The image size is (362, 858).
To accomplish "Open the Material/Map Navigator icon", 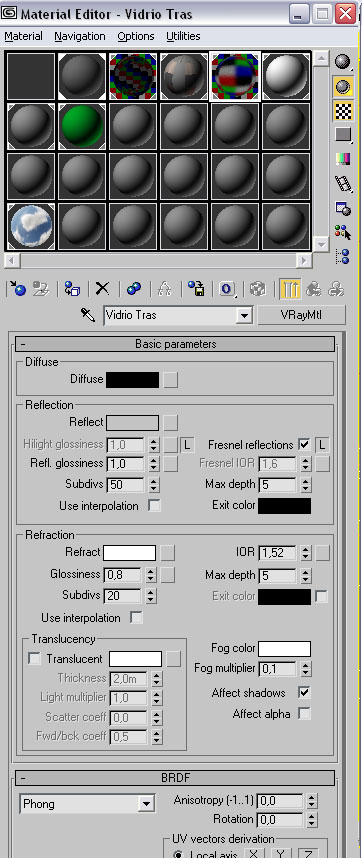I will (343, 257).
